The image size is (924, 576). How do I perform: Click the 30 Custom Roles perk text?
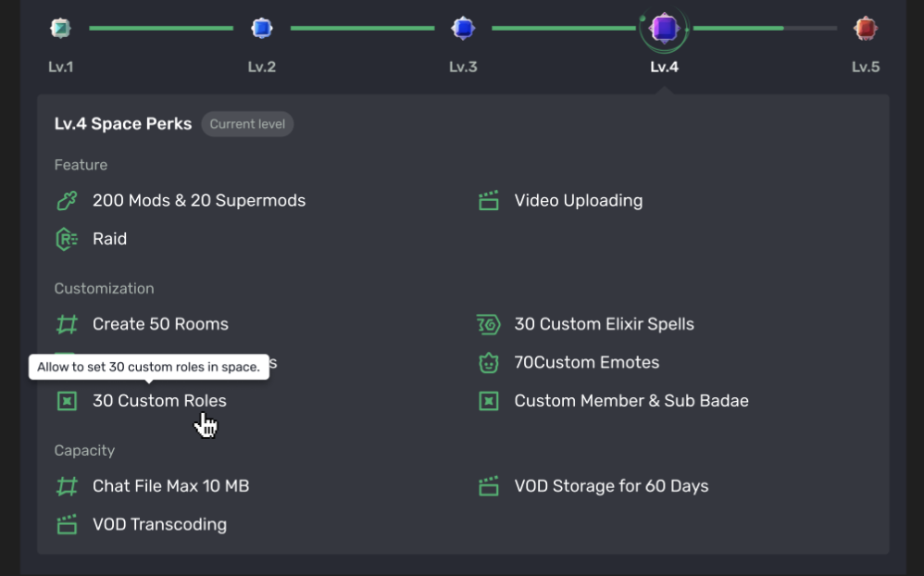pos(159,401)
